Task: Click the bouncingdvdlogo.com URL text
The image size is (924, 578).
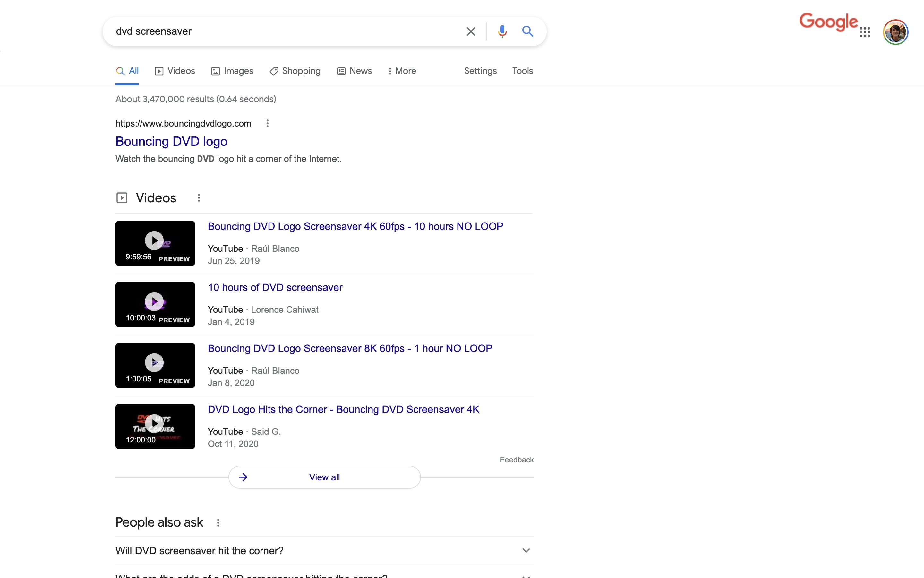Action: click(183, 124)
